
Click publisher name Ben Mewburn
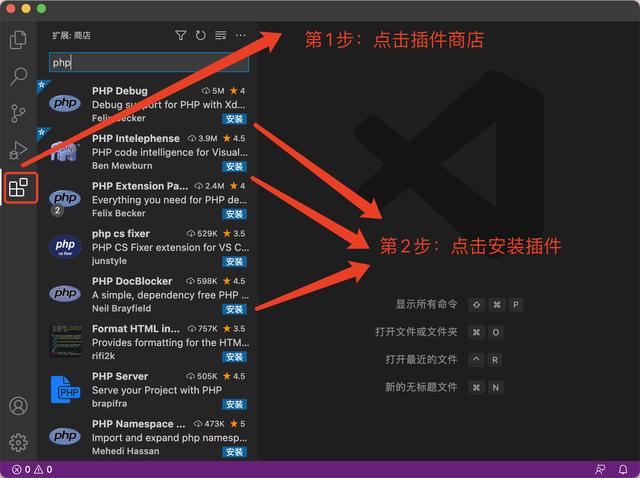click(122, 166)
